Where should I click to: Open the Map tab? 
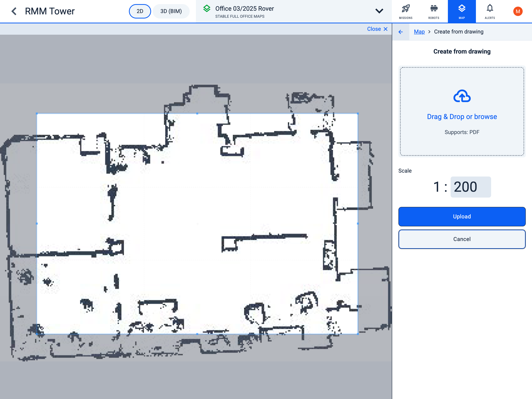pos(462,11)
